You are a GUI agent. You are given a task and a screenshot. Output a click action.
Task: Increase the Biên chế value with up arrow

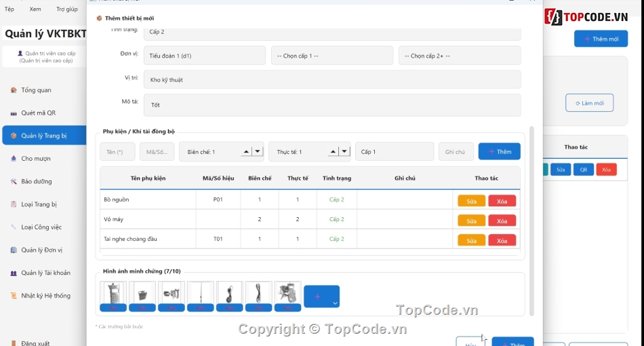247,152
